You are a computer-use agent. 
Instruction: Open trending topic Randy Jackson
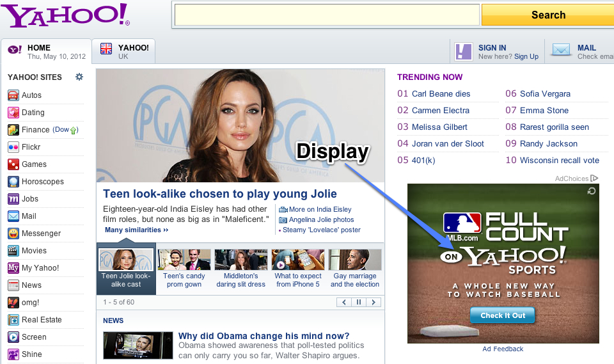(549, 144)
